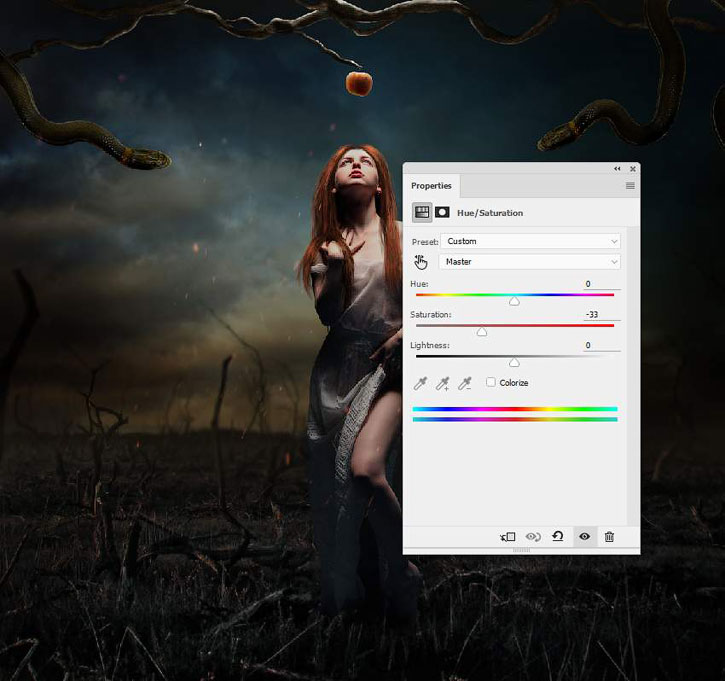Click the 'Lightness:' label
The width and height of the screenshot is (725, 681).
[430, 345]
